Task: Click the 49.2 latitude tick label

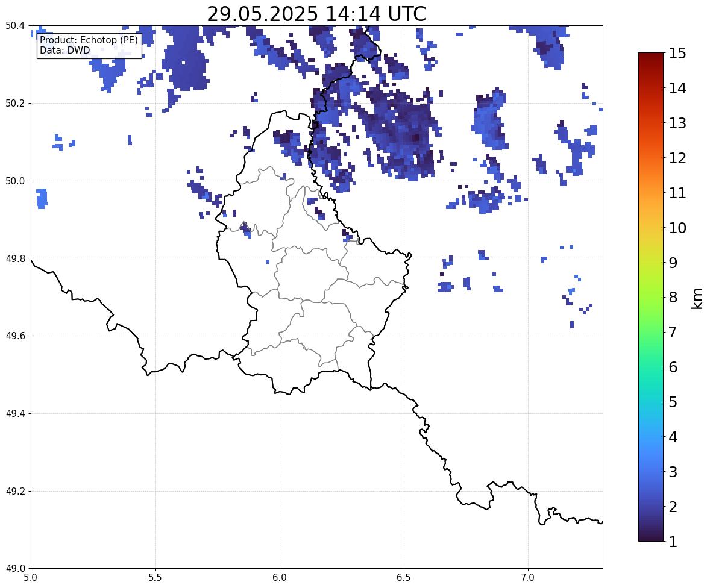Action: click(x=14, y=491)
